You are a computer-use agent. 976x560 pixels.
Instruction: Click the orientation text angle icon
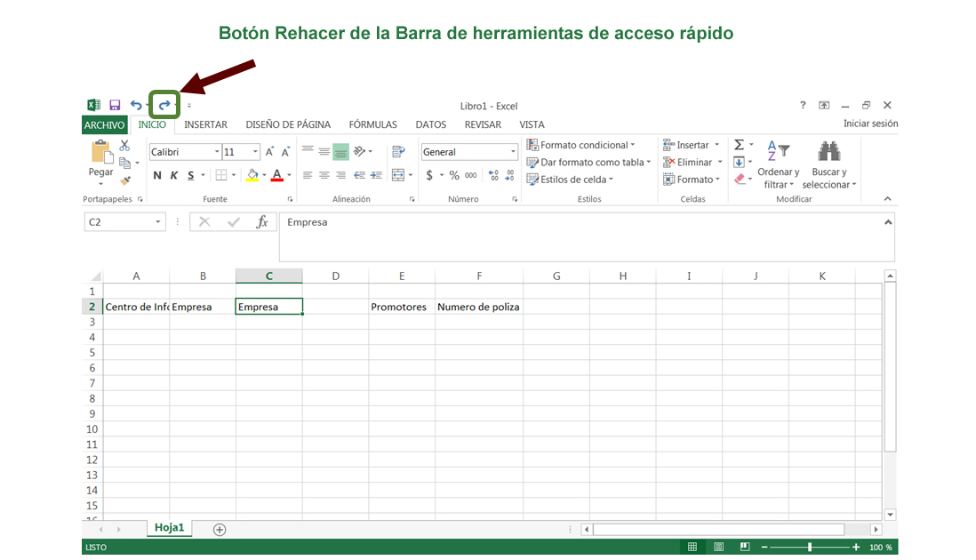pos(360,151)
